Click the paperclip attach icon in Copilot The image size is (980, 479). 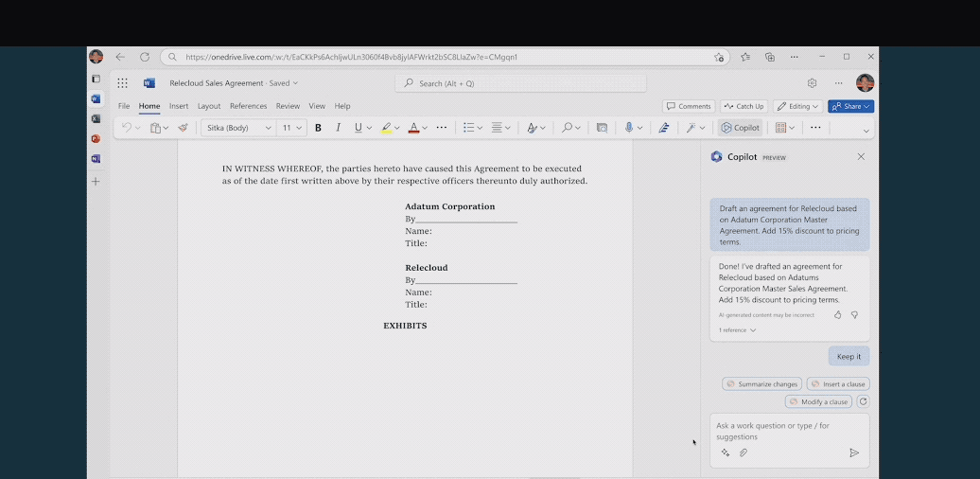point(744,452)
